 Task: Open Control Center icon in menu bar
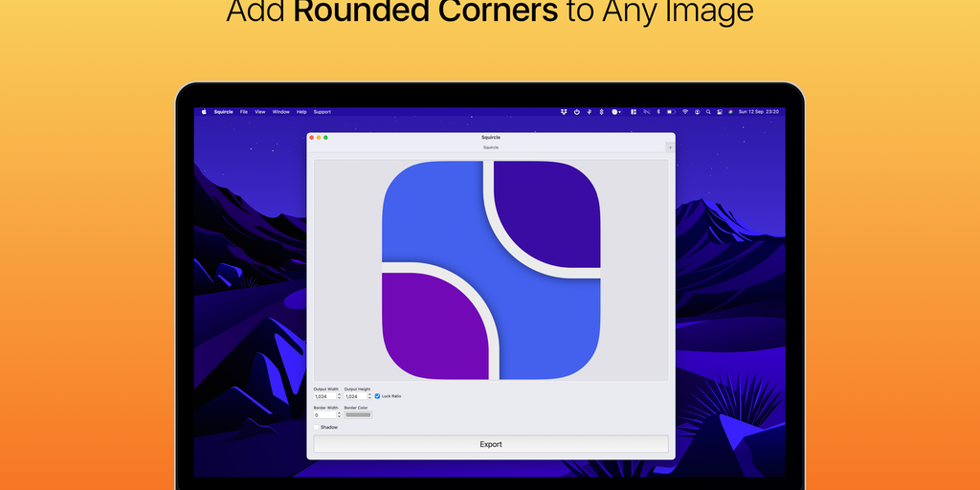720,112
